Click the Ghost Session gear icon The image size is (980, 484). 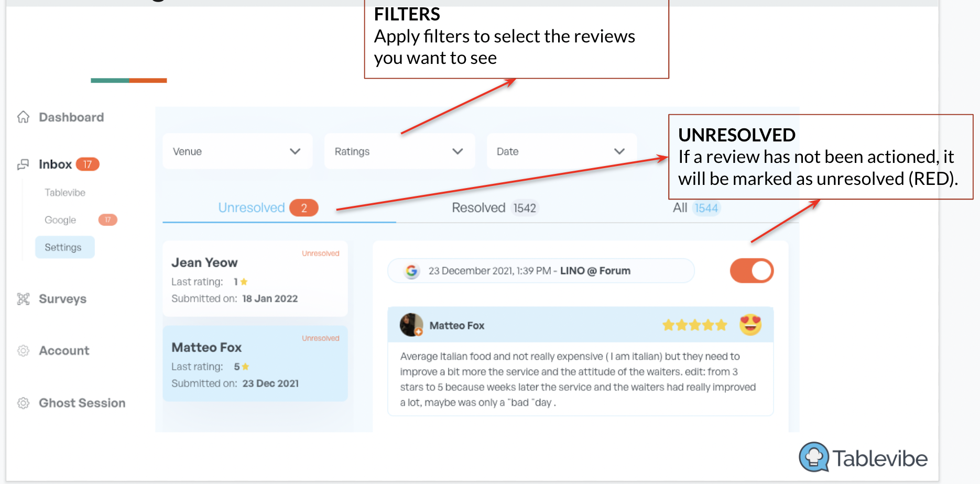(23, 403)
